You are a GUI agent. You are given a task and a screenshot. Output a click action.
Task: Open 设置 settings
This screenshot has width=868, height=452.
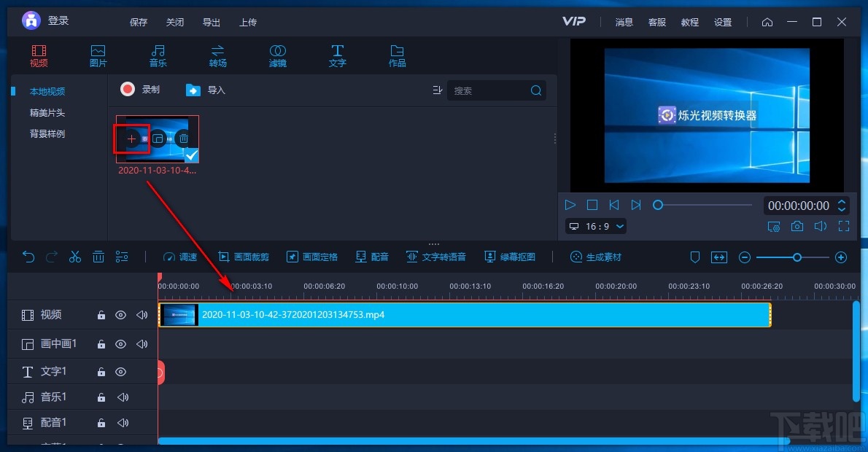[723, 22]
